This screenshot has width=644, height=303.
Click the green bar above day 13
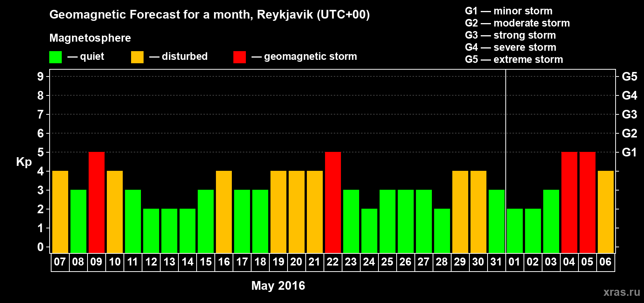pos(169,231)
